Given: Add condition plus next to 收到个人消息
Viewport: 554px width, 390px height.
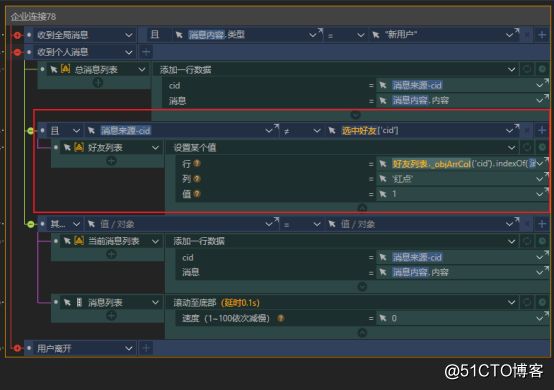Looking at the screenshot, I should click(x=146, y=52).
